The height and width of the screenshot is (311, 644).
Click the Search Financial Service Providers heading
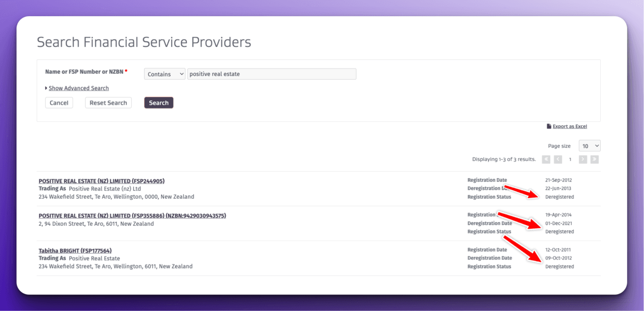[x=144, y=42]
